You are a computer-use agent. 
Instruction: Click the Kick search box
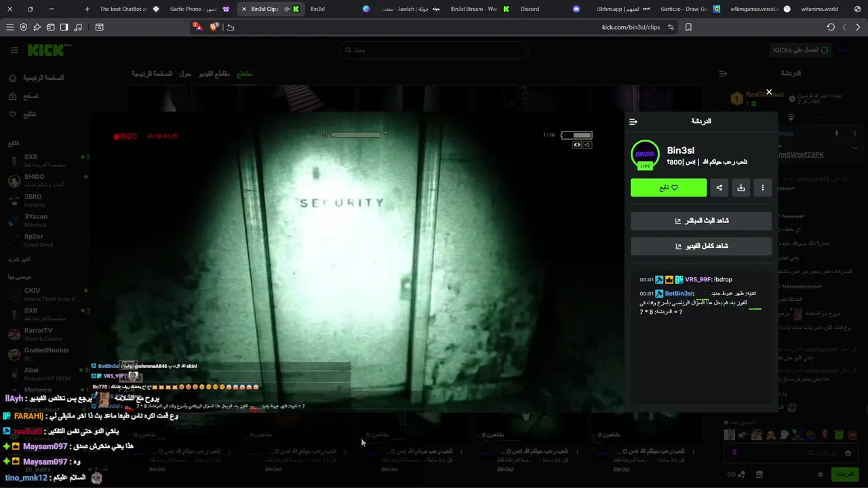coord(434,50)
